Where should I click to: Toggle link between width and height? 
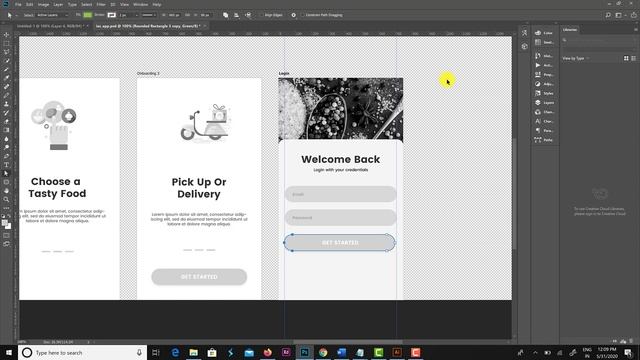[187, 15]
